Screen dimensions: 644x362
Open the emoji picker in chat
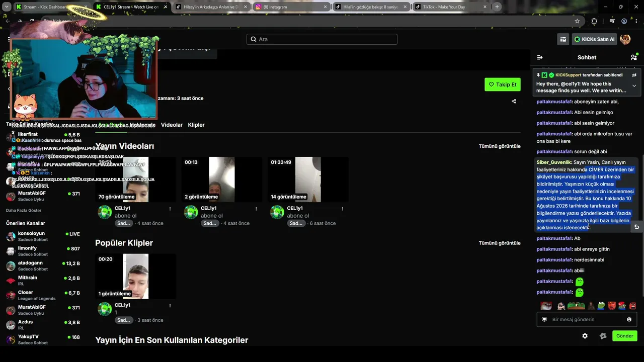[629, 319]
